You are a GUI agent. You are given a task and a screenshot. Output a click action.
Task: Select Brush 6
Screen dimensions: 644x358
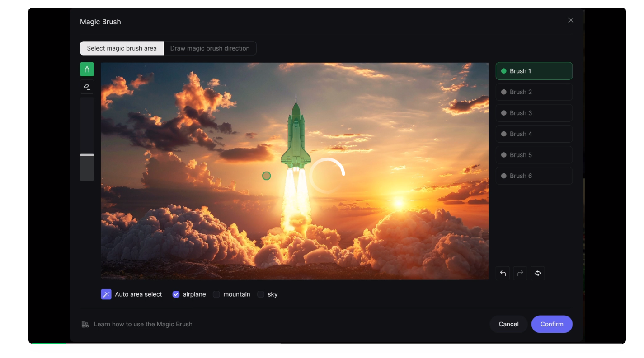click(x=534, y=176)
